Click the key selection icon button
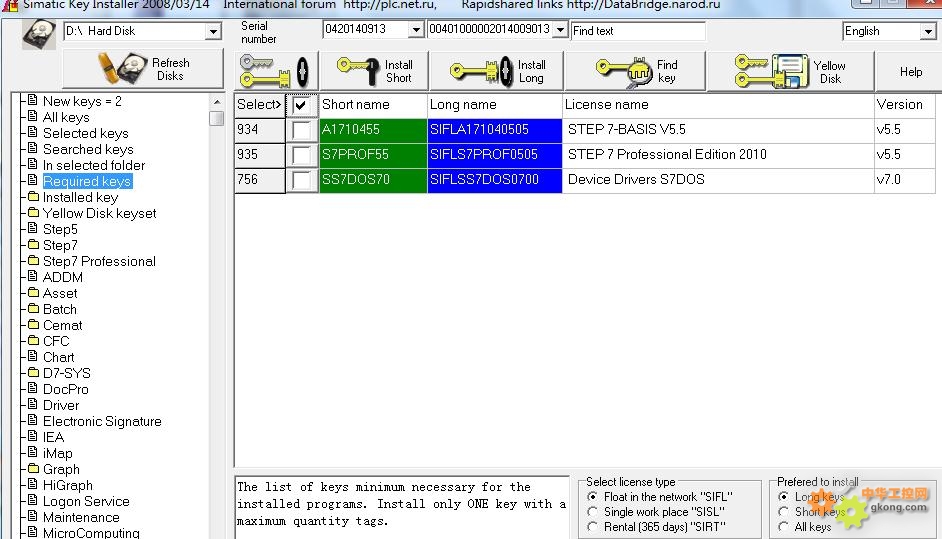This screenshot has width=942, height=539. [x=275, y=71]
